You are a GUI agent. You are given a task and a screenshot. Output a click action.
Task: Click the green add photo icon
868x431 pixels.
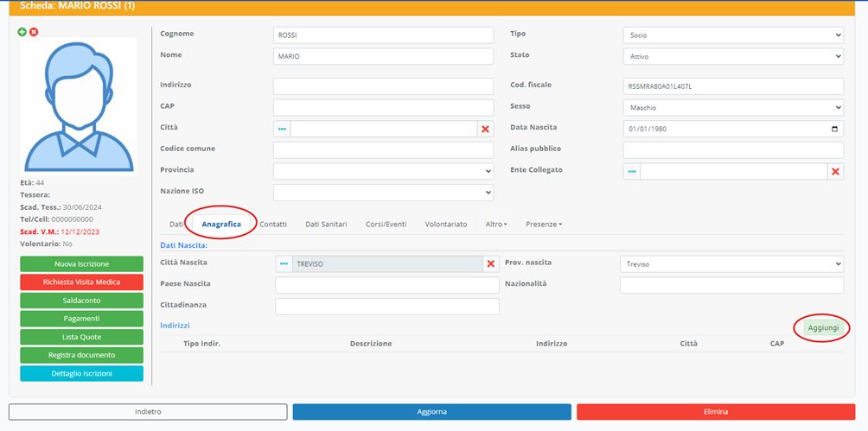click(22, 32)
